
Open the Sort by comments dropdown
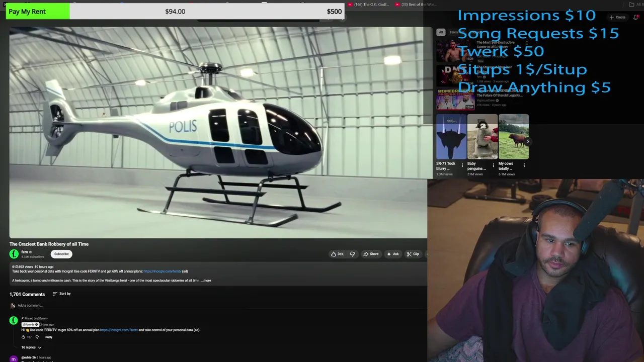click(62, 294)
